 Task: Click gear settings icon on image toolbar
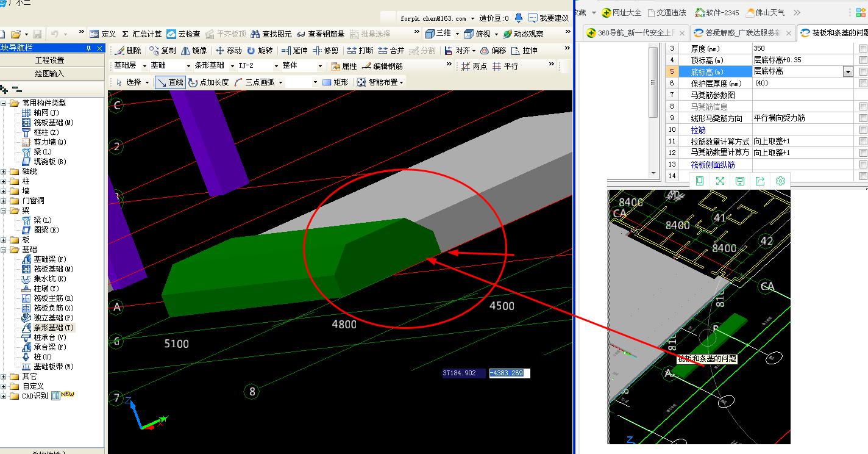(780, 181)
